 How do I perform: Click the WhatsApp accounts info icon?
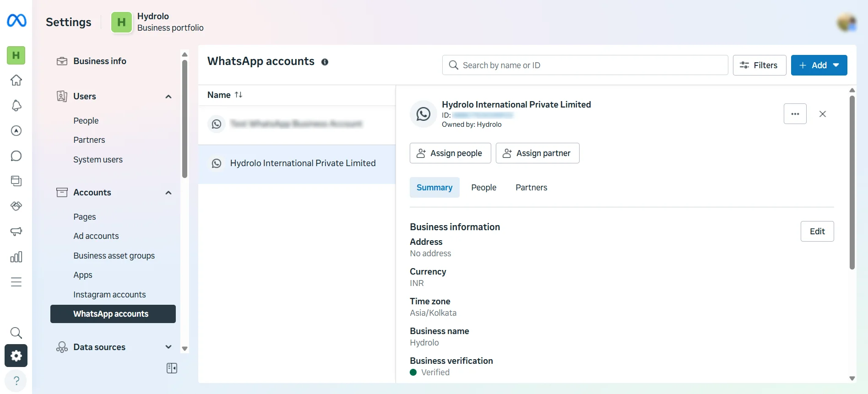coord(325,62)
